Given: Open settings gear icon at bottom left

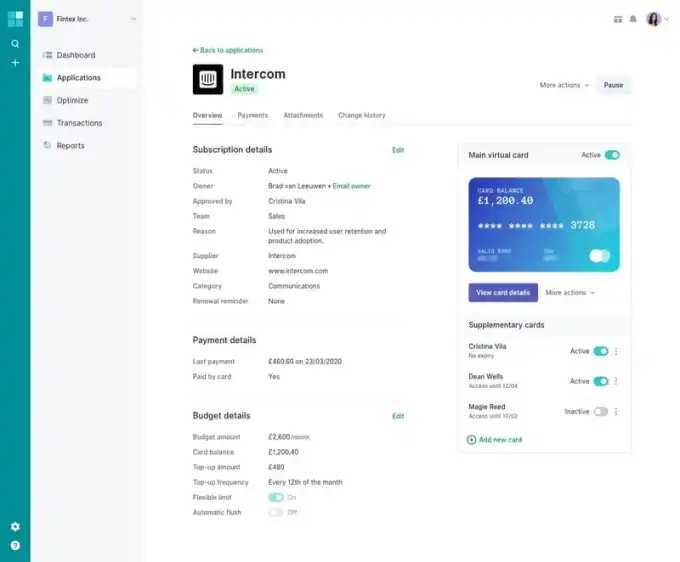Looking at the screenshot, I should [x=15, y=526].
